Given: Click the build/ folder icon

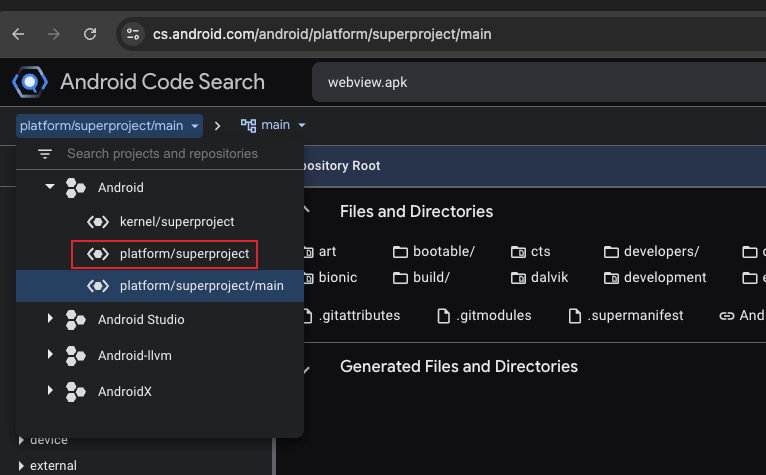Looking at the screenshot, I should click(400, 278).
